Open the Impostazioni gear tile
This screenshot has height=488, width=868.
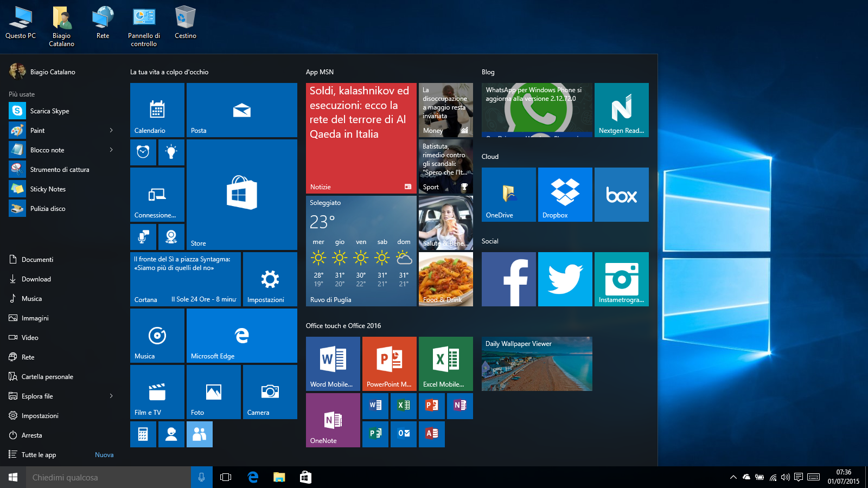(270, 279)
